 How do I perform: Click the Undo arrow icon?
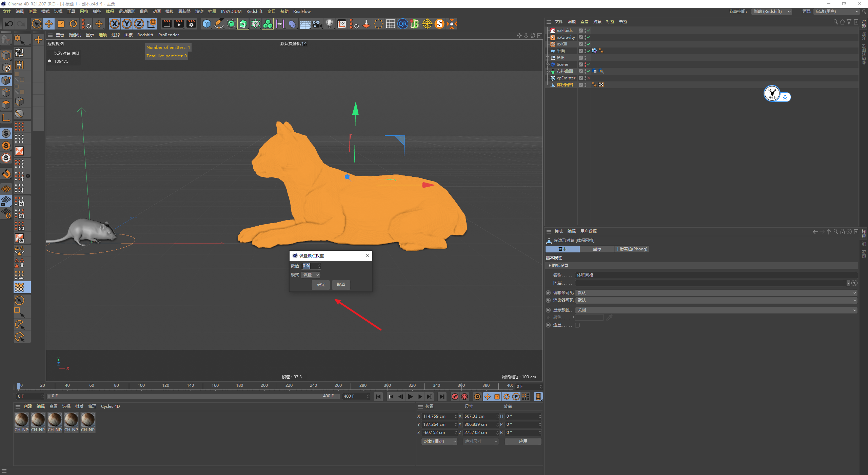[9, 24]
